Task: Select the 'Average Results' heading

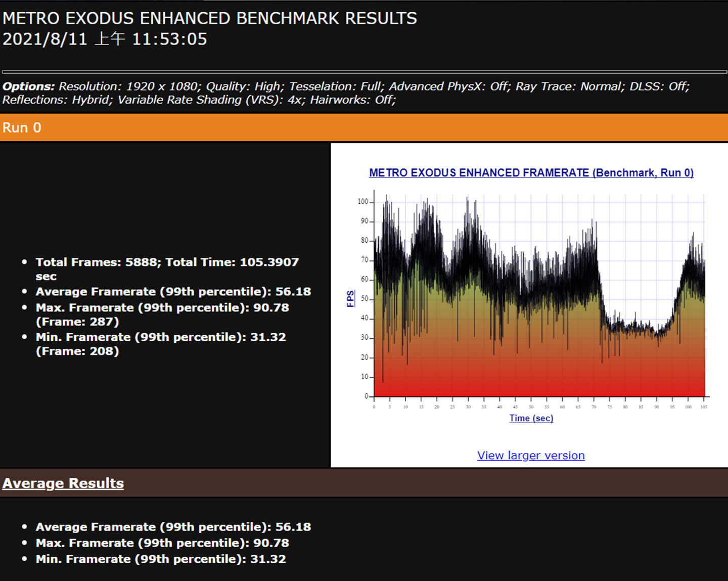Action: coord(63,483)
